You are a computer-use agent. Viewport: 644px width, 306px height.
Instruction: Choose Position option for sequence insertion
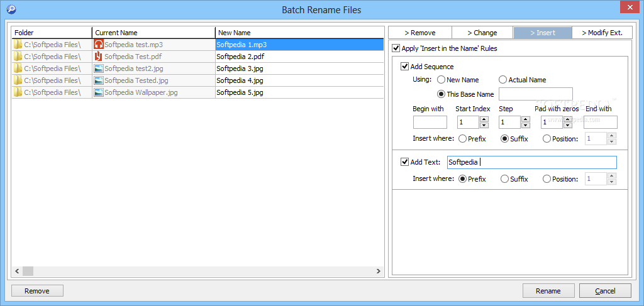tap(547, 139)
